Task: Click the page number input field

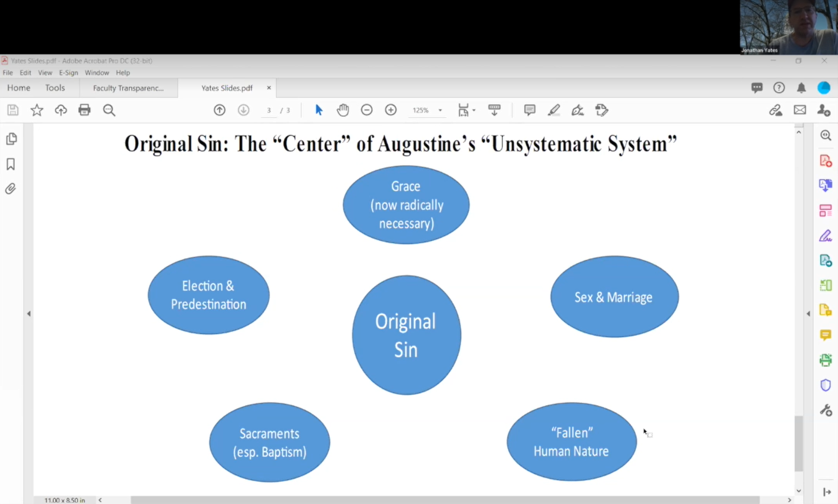Action: [x=269, y=110]
